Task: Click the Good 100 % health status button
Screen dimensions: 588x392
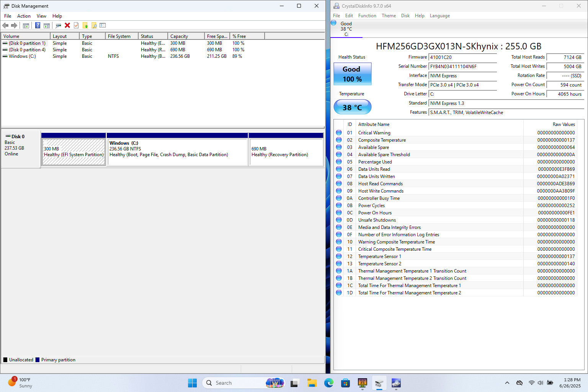Action: (352, 74)
